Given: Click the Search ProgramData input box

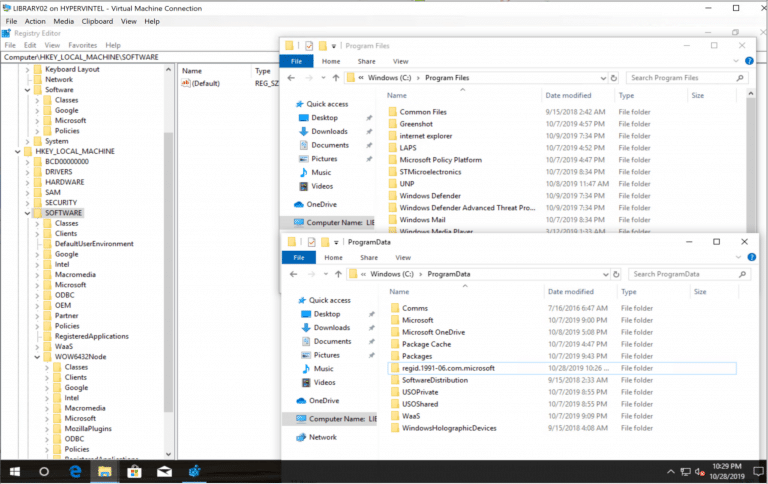Looking at the screenshot, I should pyautogui.click(x=687, y=273).
